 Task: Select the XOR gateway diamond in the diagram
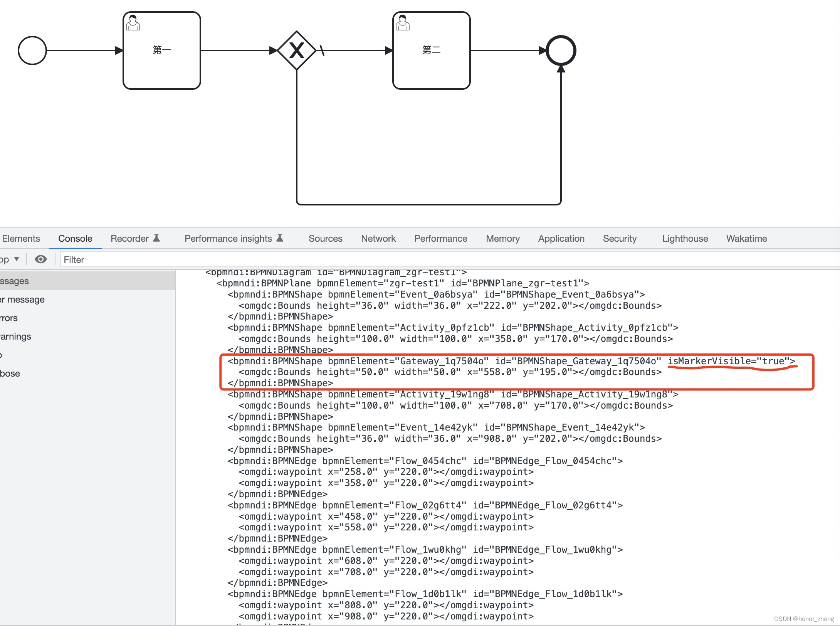297,49
